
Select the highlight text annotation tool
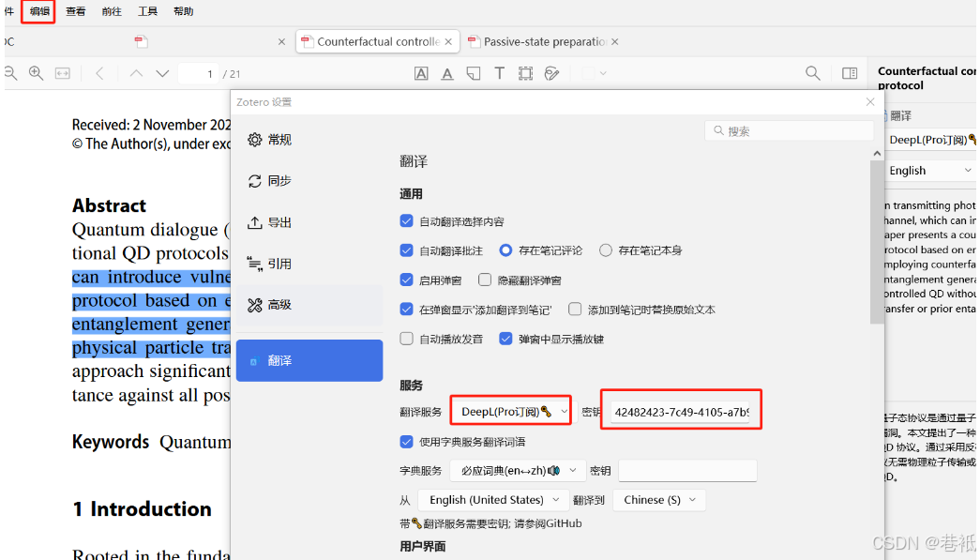pos(421,73)
